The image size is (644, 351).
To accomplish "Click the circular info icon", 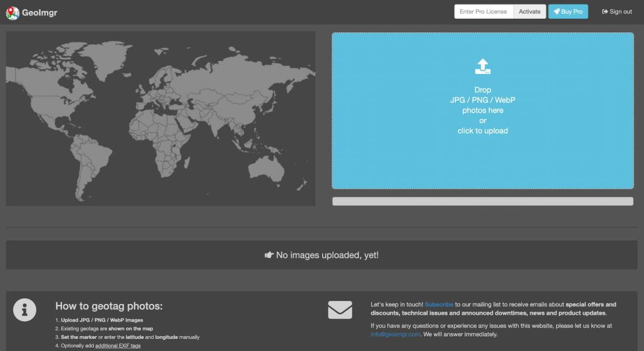I will [x=25, y=309].
